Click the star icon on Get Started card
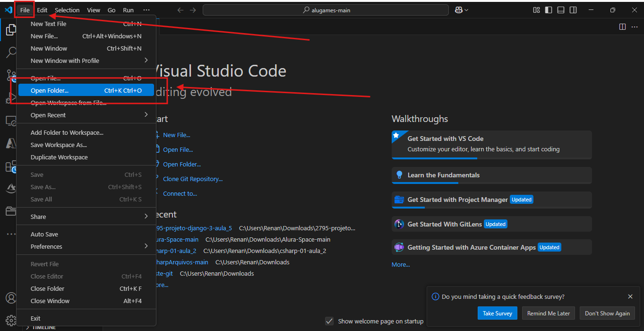 [x=396, y=136]
